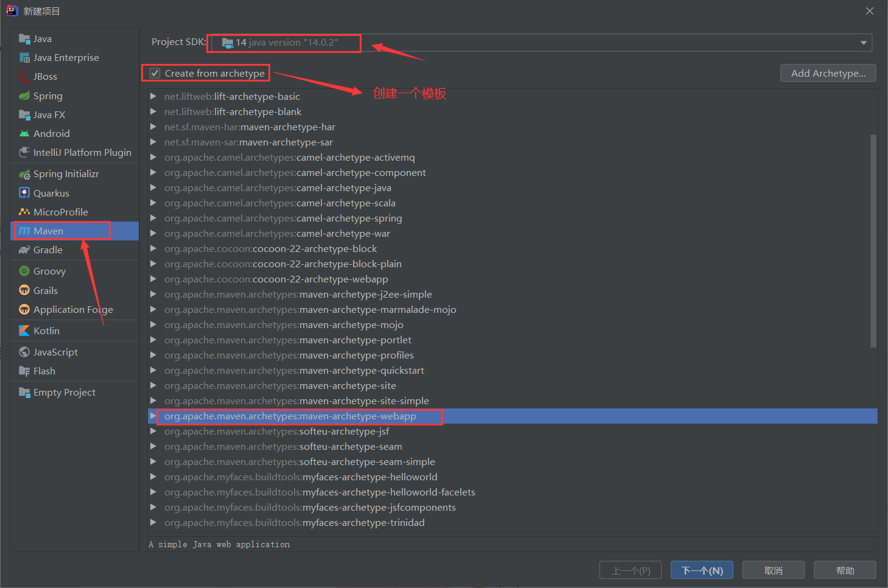The height and width of the screenshot is (588, 888).
Task: Select softeu-archetype-seam-simple row
Action: coord(512,461)
